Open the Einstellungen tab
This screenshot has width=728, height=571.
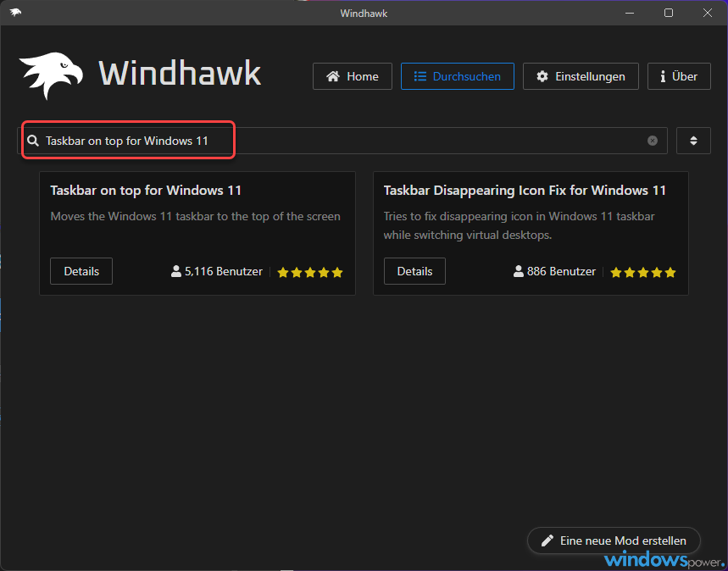point(581,76)
